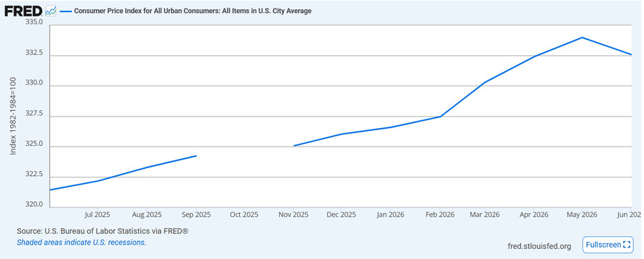Image resolution: width=644 pixels, height=259 pixels.
Task: Click the 'Index 1982-1984=100' axis label
Action: click(13, 116)
